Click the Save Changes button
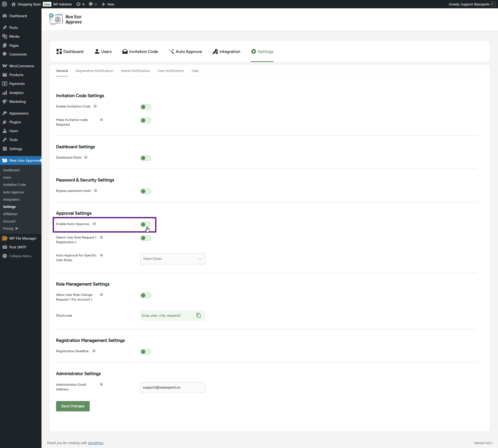The width and height of the screenshot is (498, 448). [x=73, y=406]
